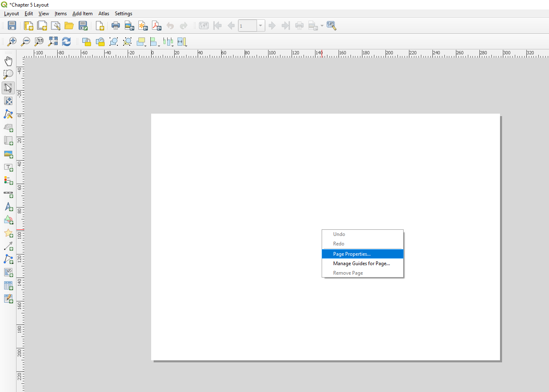The width and height of the screenshot is (549, 392).
Task: Click the Ungroup Items icon
Action: [127, 41]
